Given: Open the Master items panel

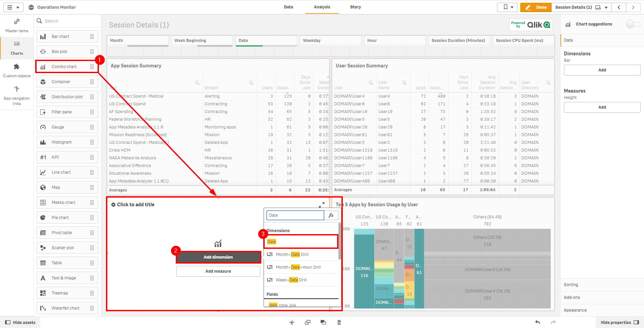Looking at the screenshot, I should click(x=17, y=25).
